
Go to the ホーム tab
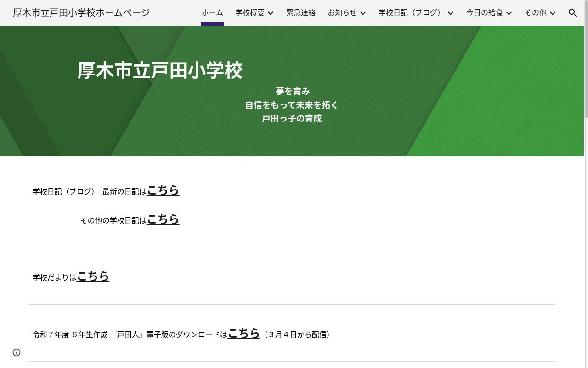pyautogui.click(x=212, y=13)
